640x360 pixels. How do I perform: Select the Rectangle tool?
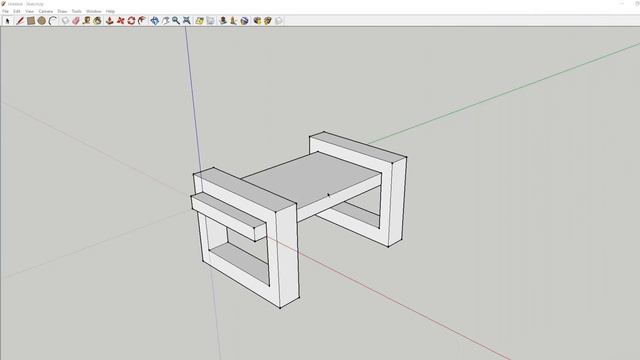31,20
